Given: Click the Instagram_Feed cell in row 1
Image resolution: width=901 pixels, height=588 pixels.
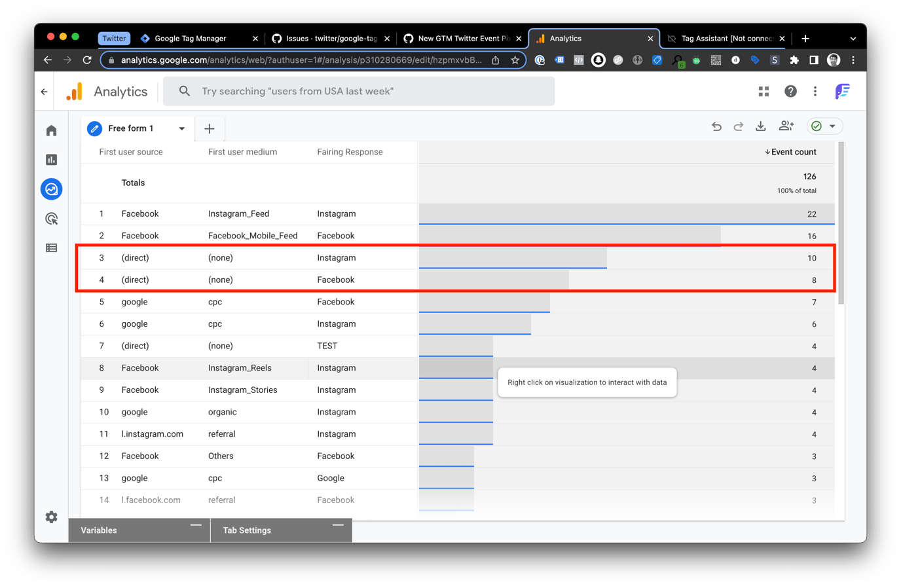Looking at the screenshot, I should coord(238,214).
